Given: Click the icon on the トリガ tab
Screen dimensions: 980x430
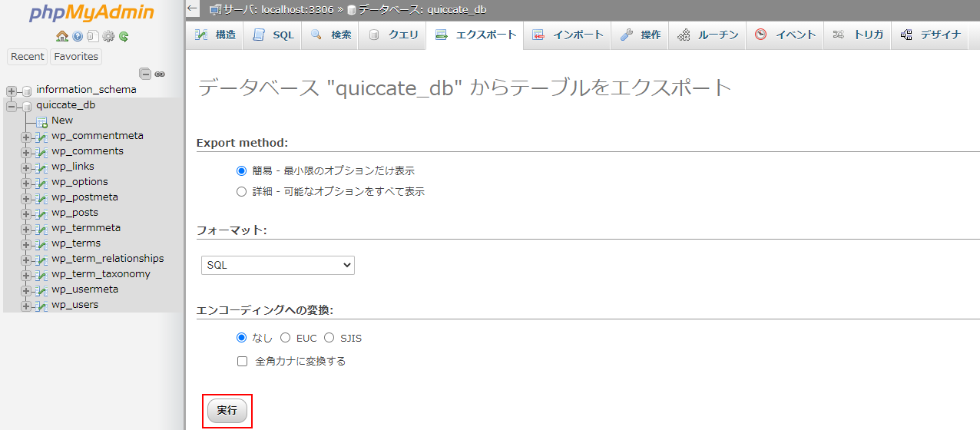Looking at the screenshot, I should (x=839, y=35).
